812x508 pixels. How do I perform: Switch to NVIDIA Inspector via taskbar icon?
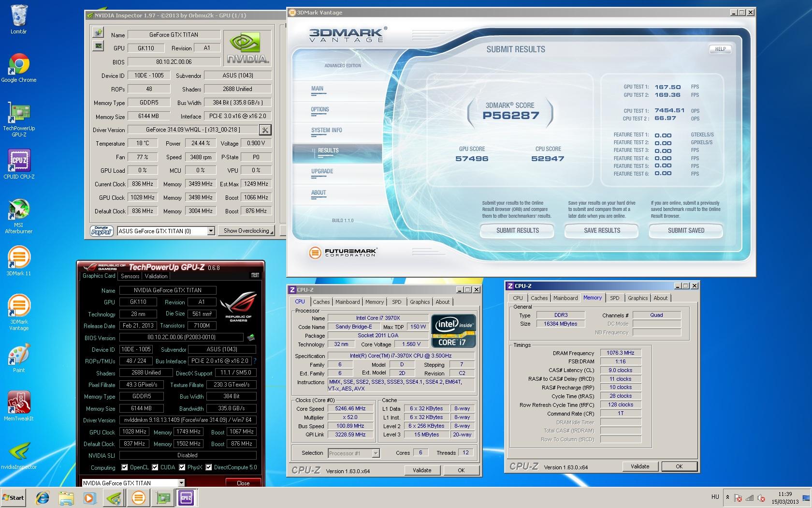click(114, 497)
